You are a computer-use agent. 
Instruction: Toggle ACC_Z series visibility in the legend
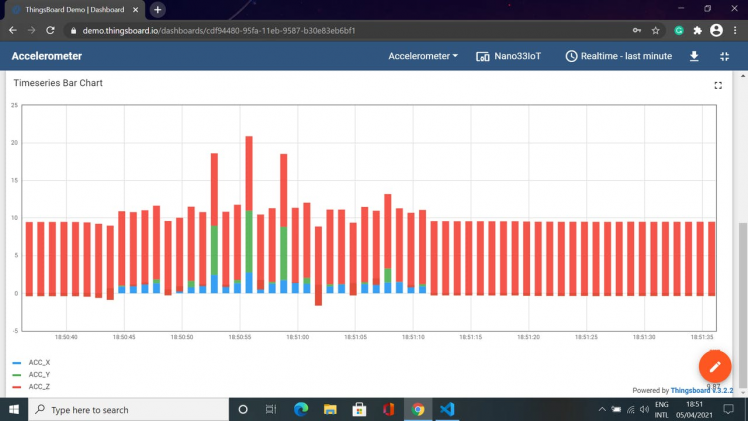click(x=39, y=386)
